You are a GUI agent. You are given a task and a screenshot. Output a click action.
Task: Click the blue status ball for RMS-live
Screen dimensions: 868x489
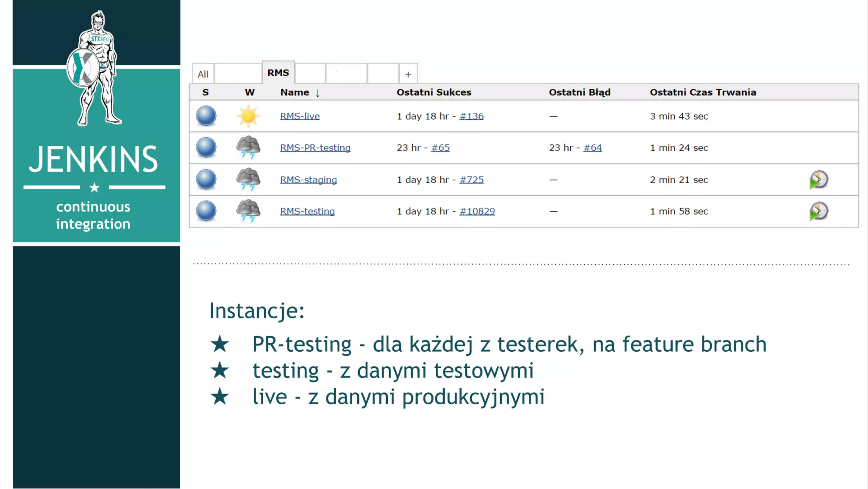(206, 116)
